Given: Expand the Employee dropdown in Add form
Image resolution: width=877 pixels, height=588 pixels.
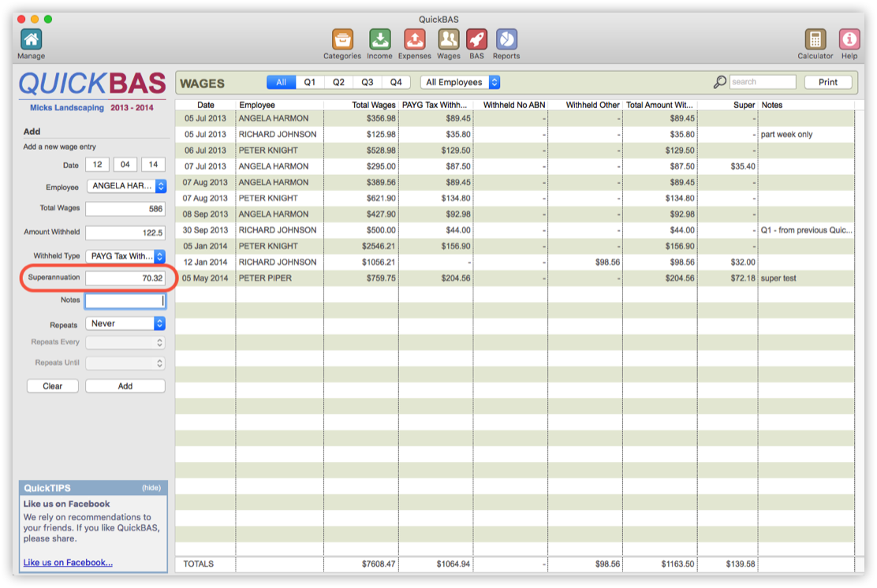Looking at the screenshot, I should pos(125,187).
